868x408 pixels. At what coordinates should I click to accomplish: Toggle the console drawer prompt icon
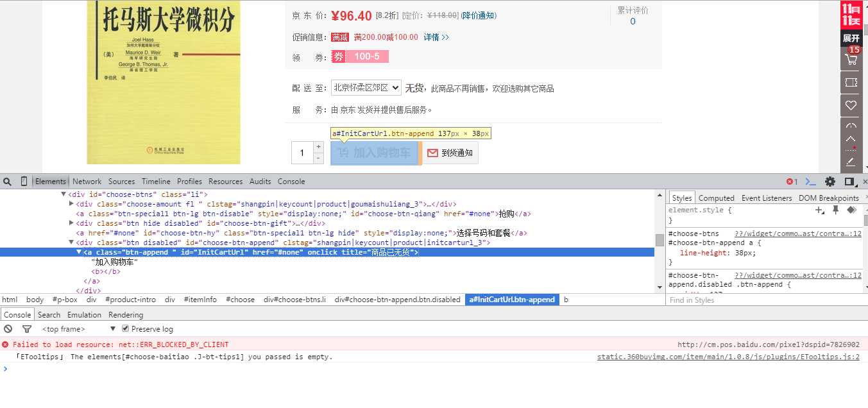tap(811, 182)
